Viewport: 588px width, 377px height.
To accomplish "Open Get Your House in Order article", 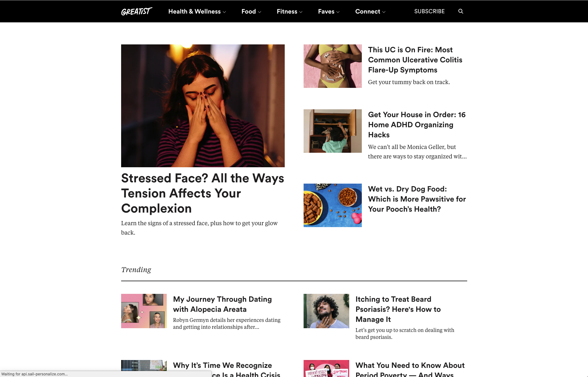I will point(417,125).
